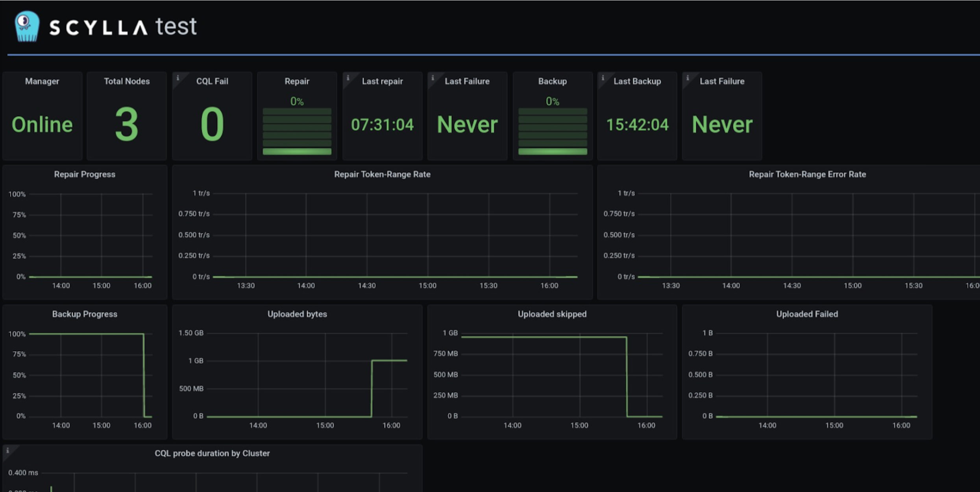The width and height of the screenshot is (980, 492).
Task: Click the Scylla monster logo icon
Action: (x=27, y=26)
